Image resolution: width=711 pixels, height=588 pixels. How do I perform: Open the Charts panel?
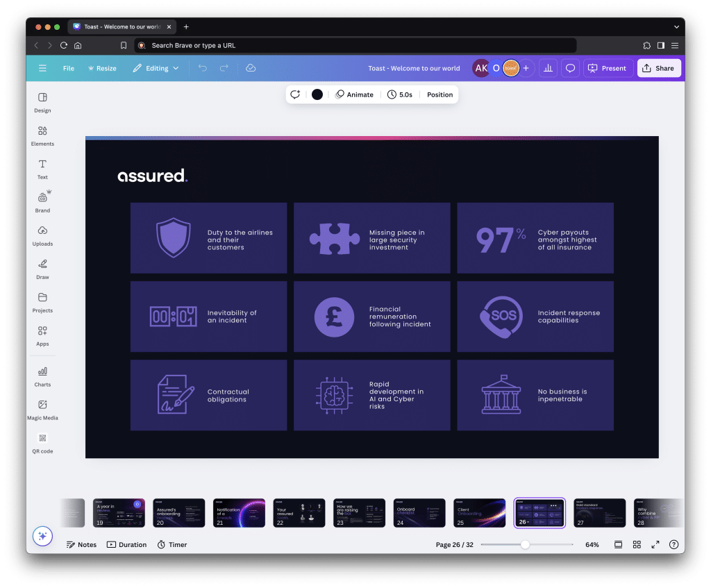click(x=42, y=375)
